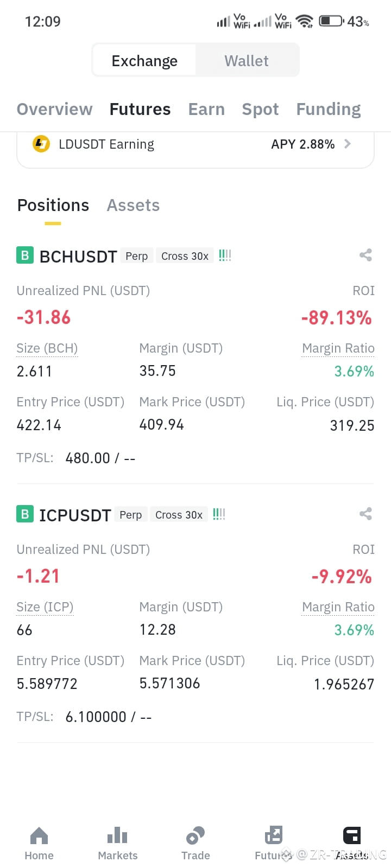The width and height of the screenshot is (391, 868).
Task: Switch to the Overview tab
Action: 54,109
